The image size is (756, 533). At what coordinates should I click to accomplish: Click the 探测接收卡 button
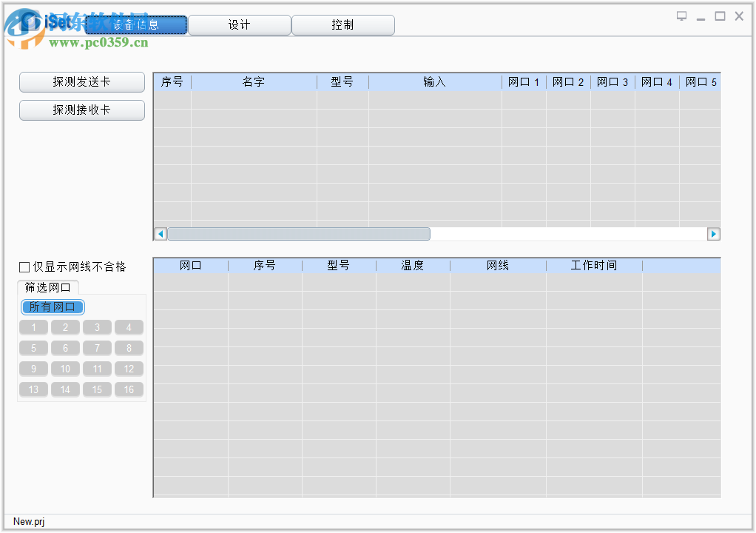81,110
